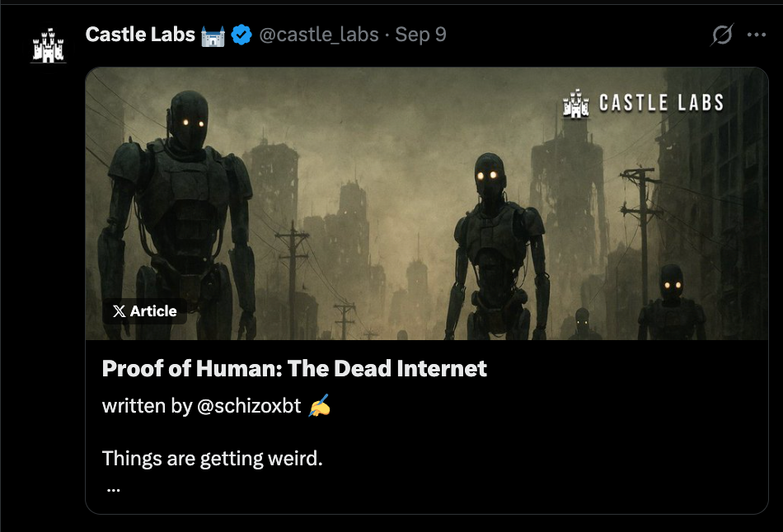The height and width of the screenshot is (532, 783).
Task: Click the CASTLE LABS watermark text
Action: coord(662,103)
